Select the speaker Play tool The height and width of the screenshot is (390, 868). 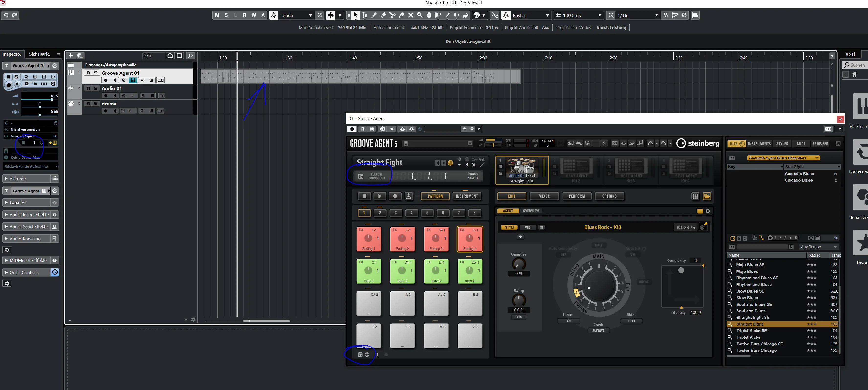(x=456, y=15)
